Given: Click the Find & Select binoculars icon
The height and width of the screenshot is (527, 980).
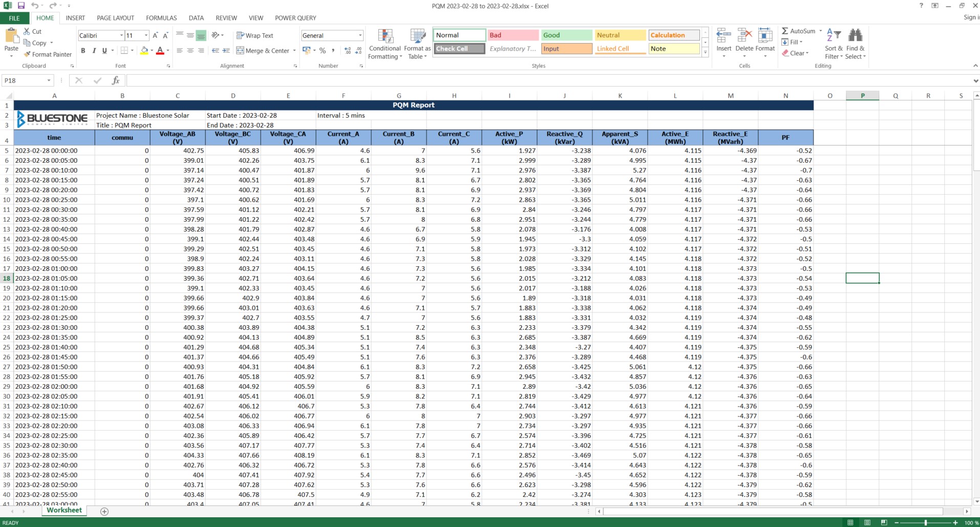Looking at the screenshot, I should point(855,36).
